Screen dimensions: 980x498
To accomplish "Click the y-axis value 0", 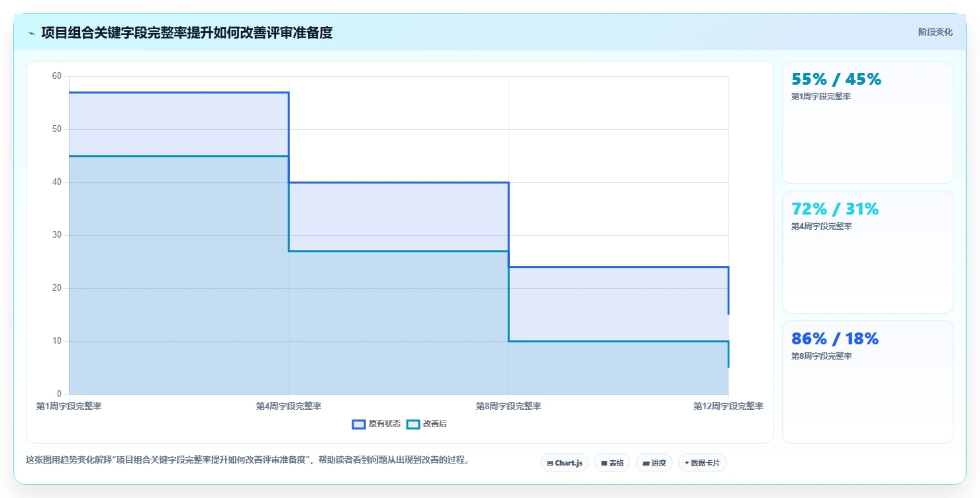I will (x=59, y=394).
